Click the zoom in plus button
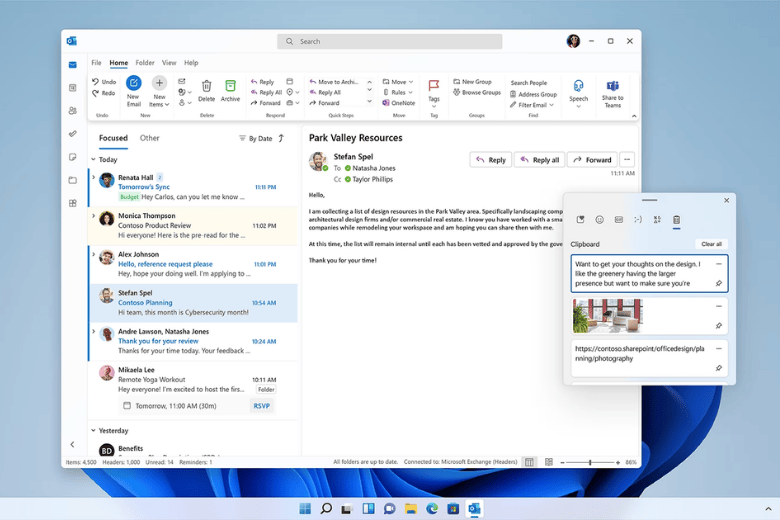 [x=618, y=462]
